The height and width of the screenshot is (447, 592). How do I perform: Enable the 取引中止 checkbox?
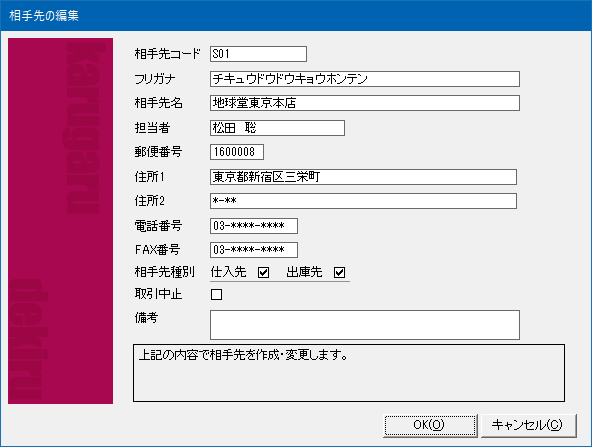(216, 294)
